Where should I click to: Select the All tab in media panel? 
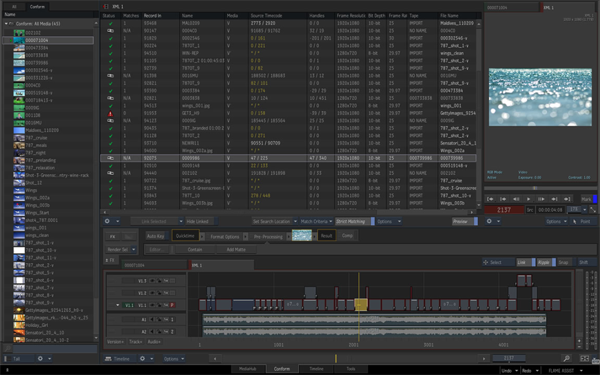[x=14, y=7]
